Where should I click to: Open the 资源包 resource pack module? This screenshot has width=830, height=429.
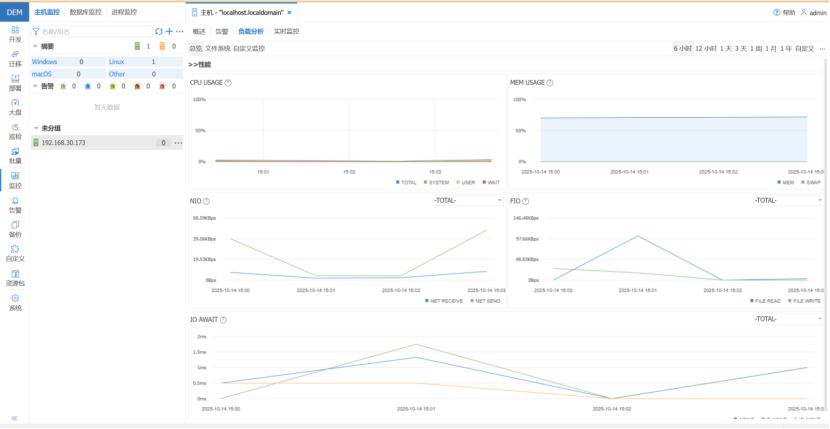point(15,278)
